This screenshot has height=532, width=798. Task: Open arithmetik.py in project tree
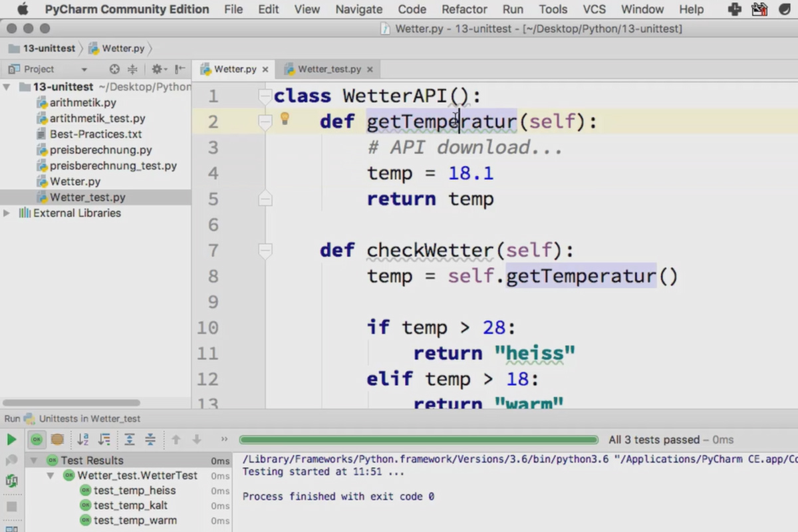[x=82, y=103]
